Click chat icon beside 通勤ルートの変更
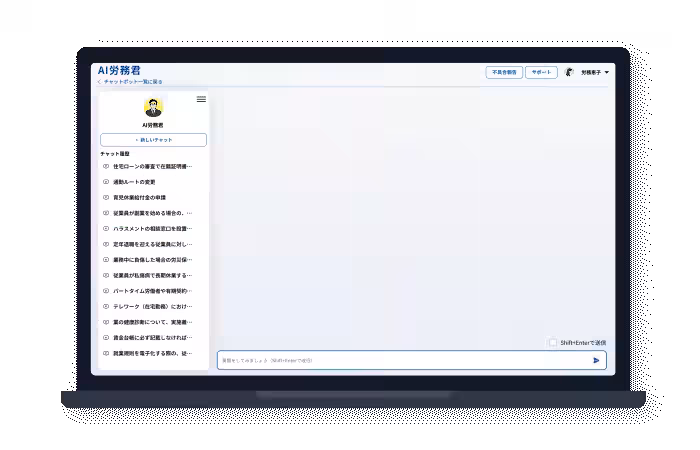 [x=106, y=182]
